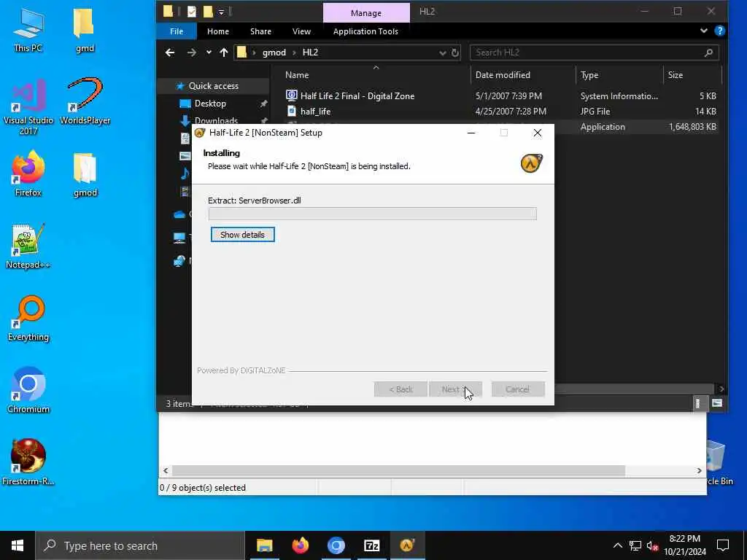Viewport: 747px width, 560px height.
Task: Launch Notepad++ desktop shortcut
Action: click(28, 246)
